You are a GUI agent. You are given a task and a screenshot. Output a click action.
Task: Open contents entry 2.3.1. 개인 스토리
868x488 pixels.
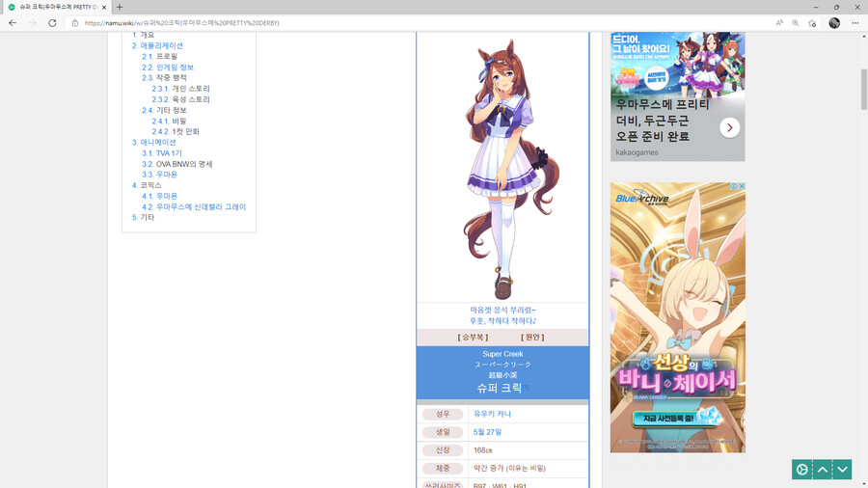pyautogui.click(x=181, y=89)
